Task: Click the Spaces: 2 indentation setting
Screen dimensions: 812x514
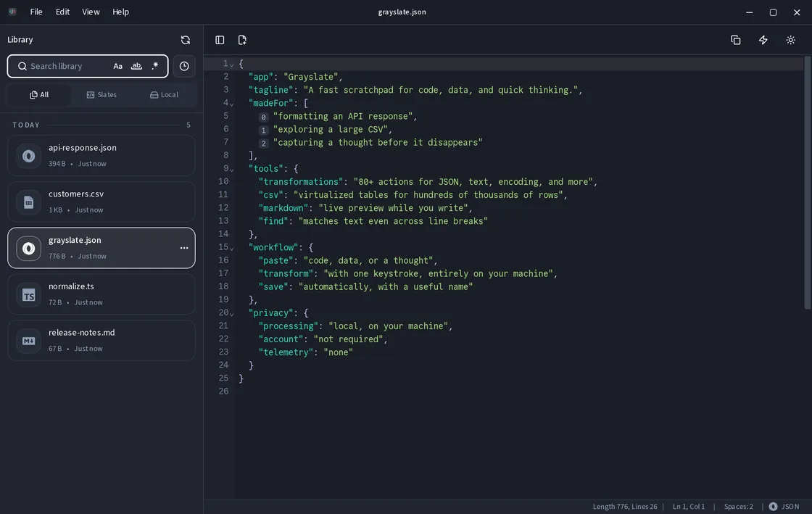Action: (739, 507)
